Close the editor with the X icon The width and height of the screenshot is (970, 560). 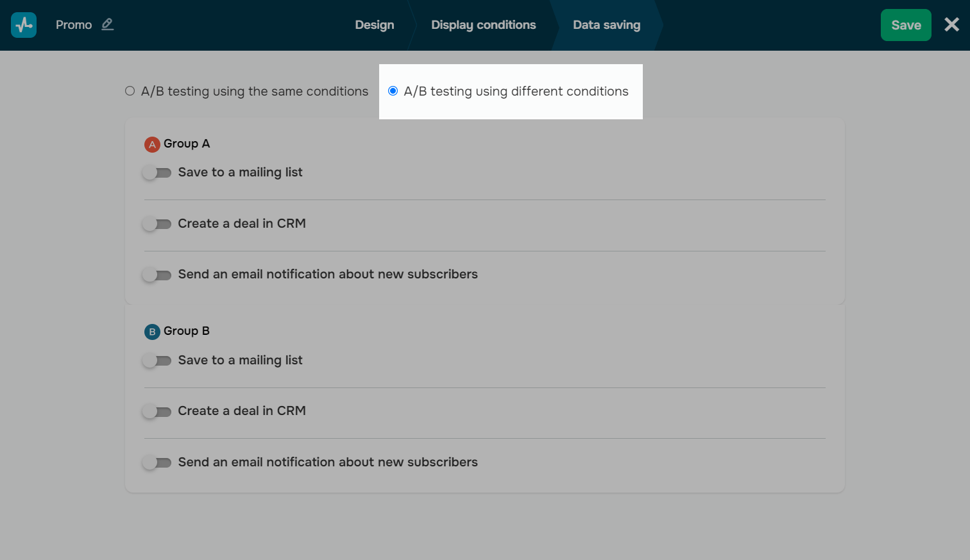pos(951,24)
